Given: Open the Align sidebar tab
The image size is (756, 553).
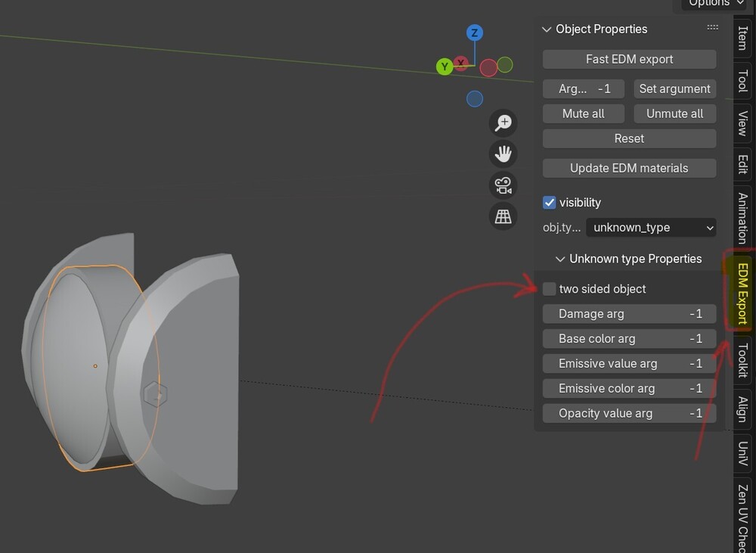Looking at the screenshot, I should tap(743, 409).
